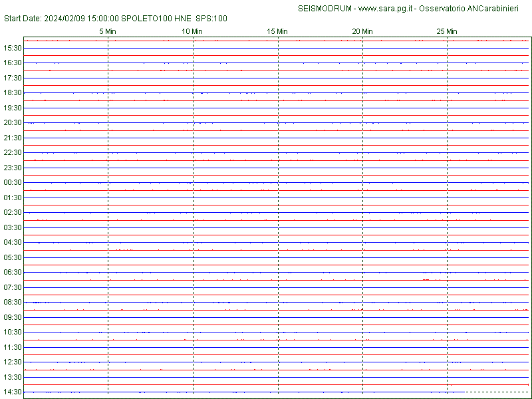Click the 01:30 time label
This screenshot has width=532, height=399.
point(13,198)
